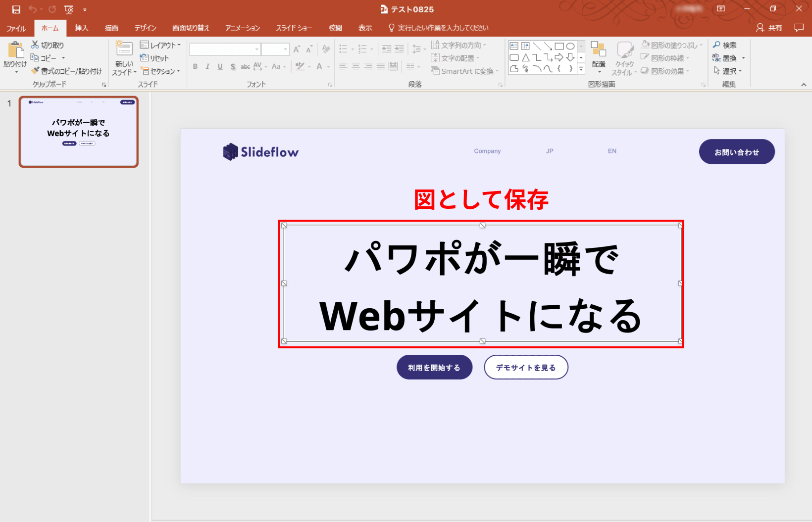Viewport: 812px width, 522px height.
Task: Select slide 1 thumbnail in slide panel
Action: tap(78, 132)
